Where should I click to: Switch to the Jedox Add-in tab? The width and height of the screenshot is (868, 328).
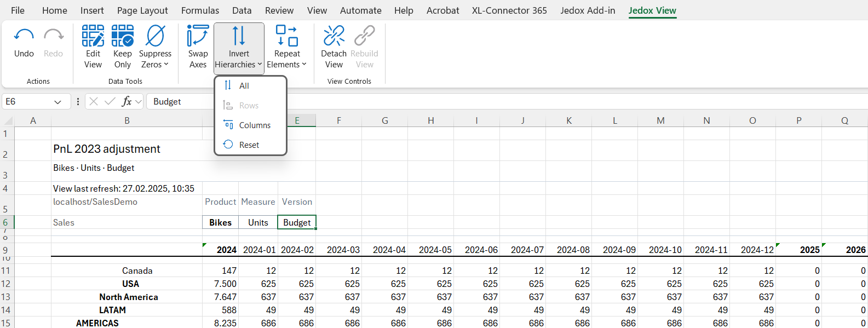(x=588, y=10)
